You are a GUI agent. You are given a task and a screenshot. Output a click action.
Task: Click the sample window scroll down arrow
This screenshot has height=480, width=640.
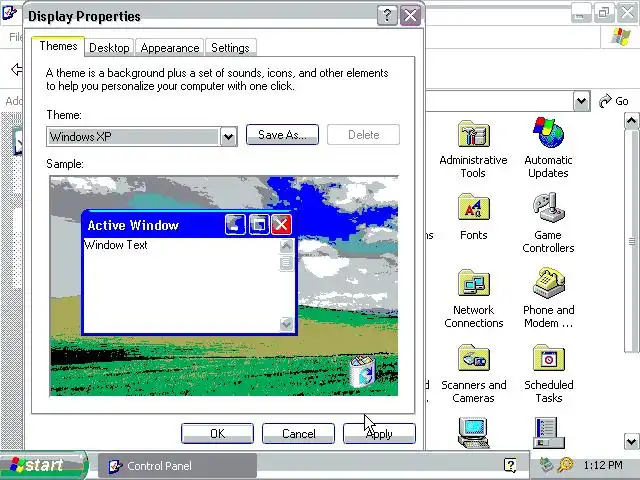(286, 324)
